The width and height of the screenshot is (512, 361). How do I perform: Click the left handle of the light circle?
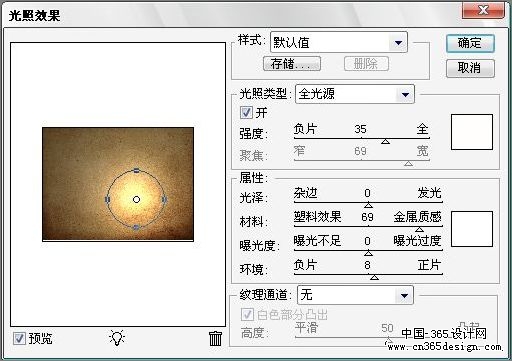click(107, 199)
